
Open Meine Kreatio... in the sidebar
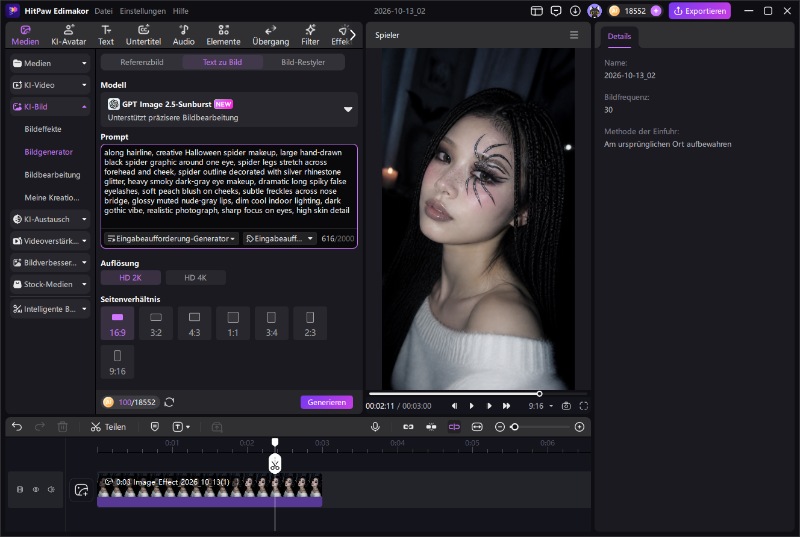(52, 197)
